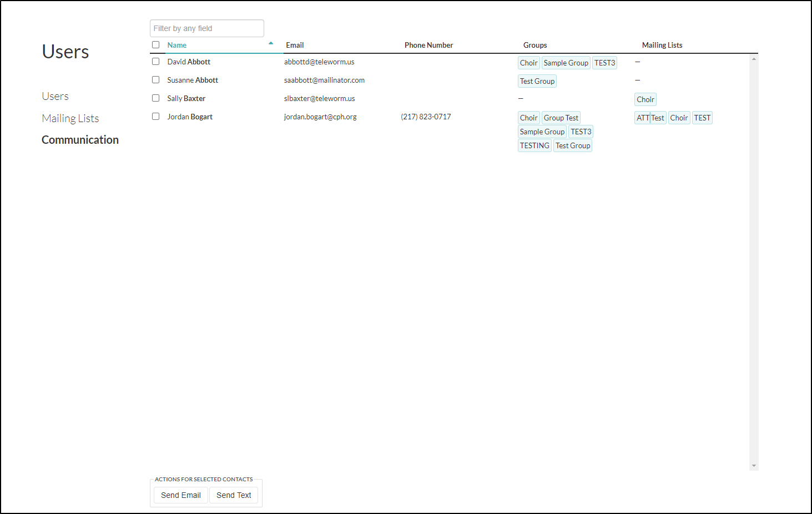812x514 pixels.
Task: Click the Name column sort arrow
Action: pos(271,43)
